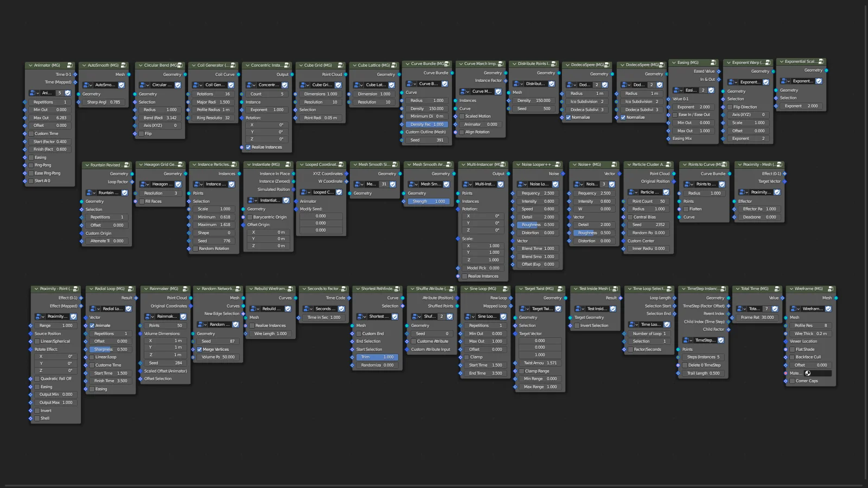Click the user count 2 on Easing node group
Viewport: 868px width, 488px height.
703,90
